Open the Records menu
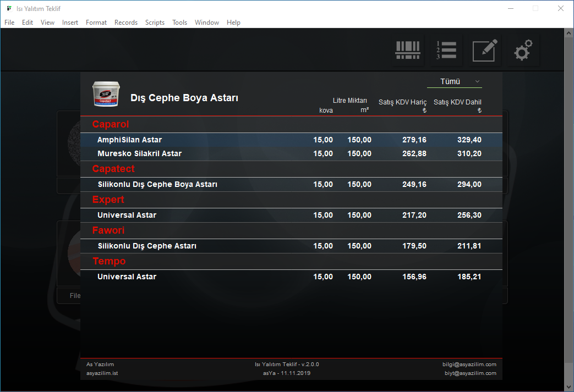 (x=126, y=23)
